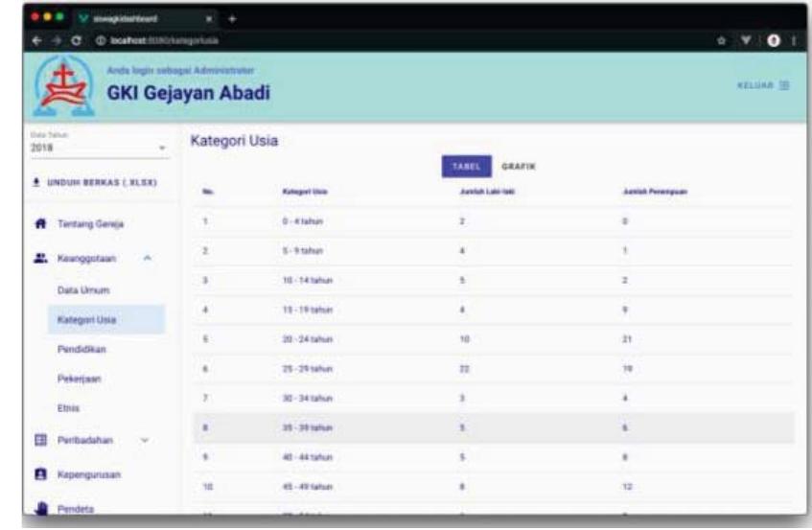Viewport: 812px width, 530px height.
Task: Select Pekerjaan in the sidebar
Action: [80, 379]
